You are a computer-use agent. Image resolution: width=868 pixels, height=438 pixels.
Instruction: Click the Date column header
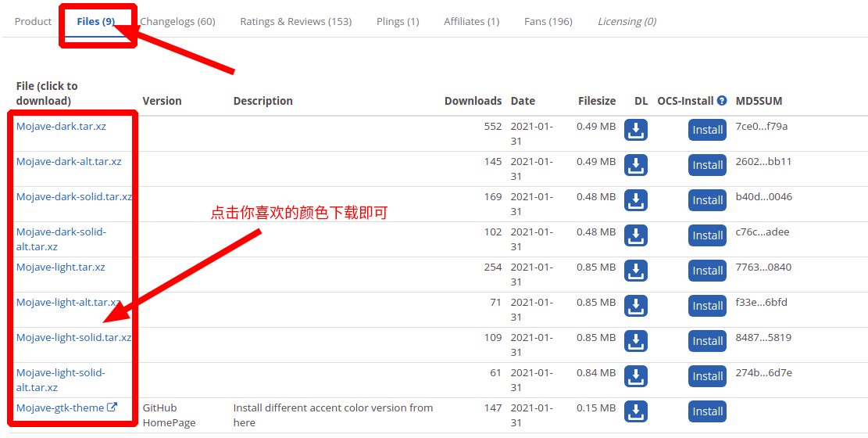523,101
